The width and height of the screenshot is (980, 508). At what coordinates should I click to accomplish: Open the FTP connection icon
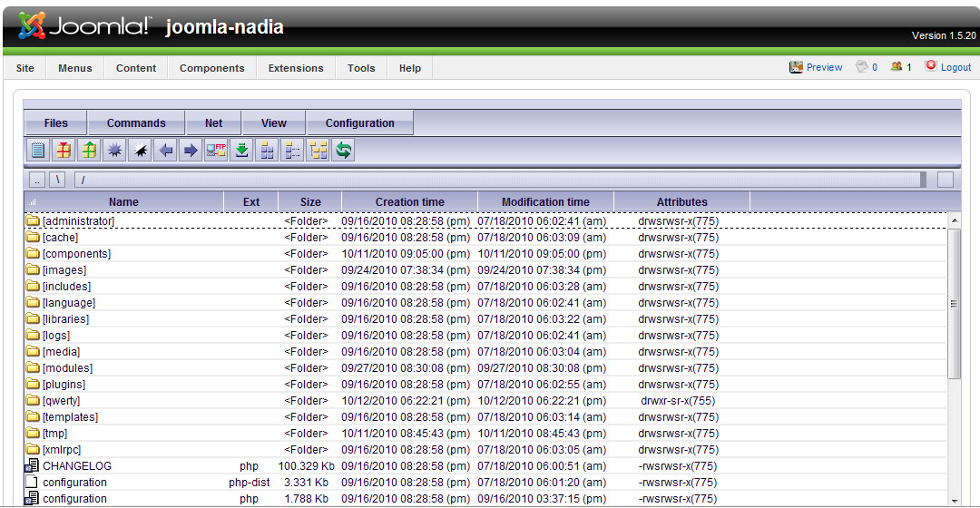[216, 151]
